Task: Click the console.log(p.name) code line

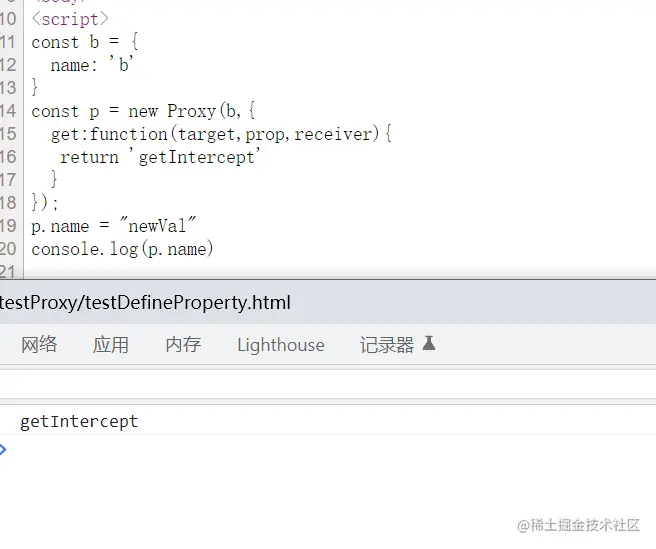Action: (122, 249)
